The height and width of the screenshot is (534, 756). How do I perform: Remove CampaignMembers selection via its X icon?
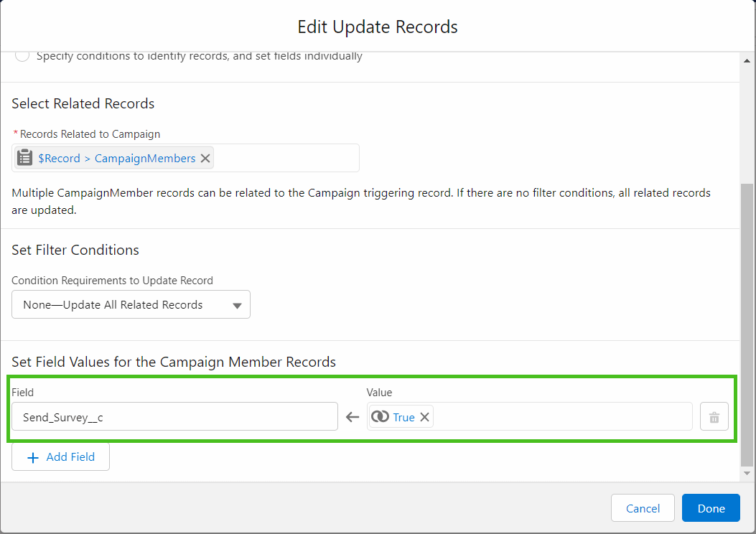205,158
